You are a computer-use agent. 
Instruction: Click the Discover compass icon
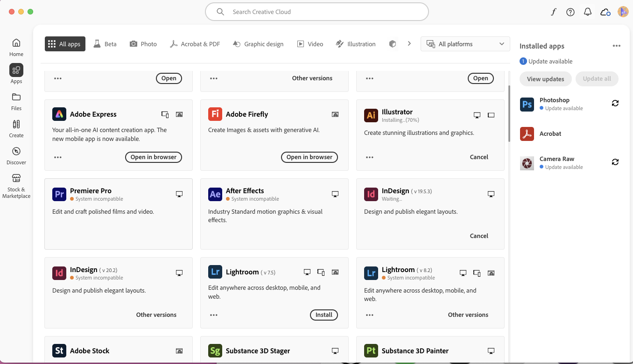(x=16, y=151)
